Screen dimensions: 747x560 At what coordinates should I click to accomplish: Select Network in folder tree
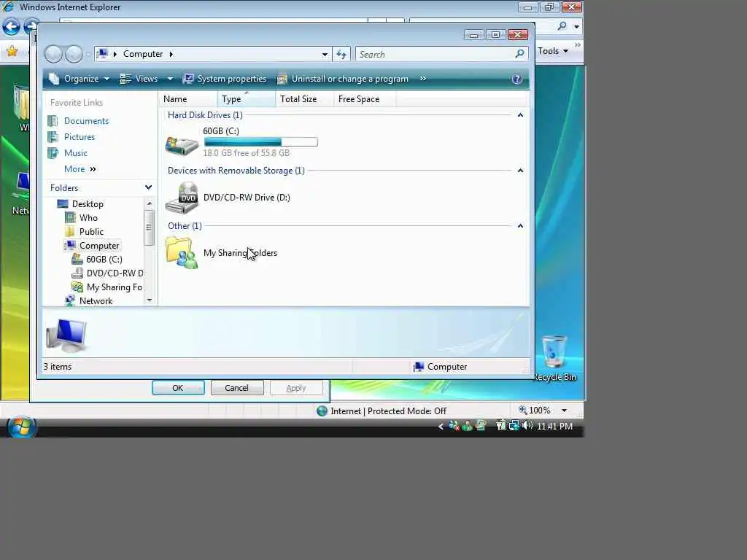click(96, 301)
